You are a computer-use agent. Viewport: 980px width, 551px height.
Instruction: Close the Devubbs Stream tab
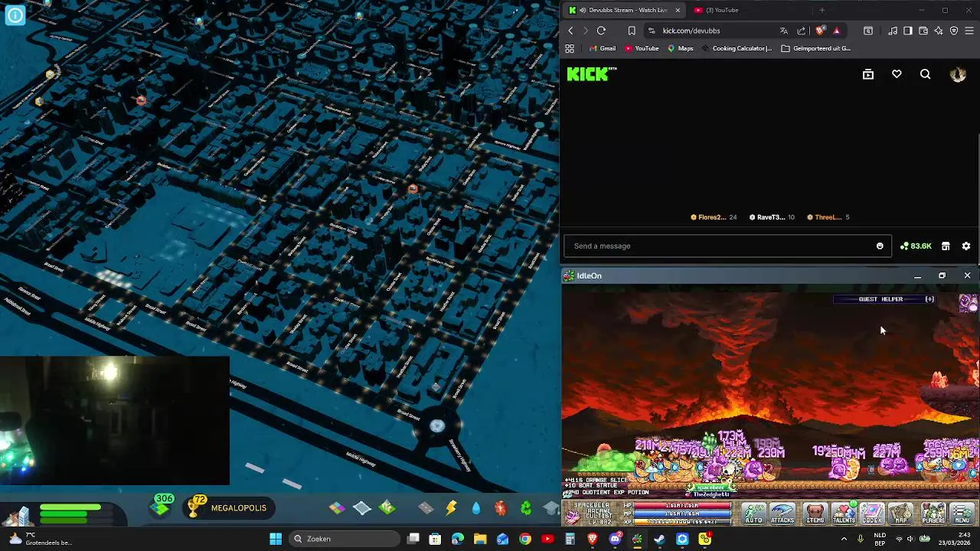[x=677, y=10]
